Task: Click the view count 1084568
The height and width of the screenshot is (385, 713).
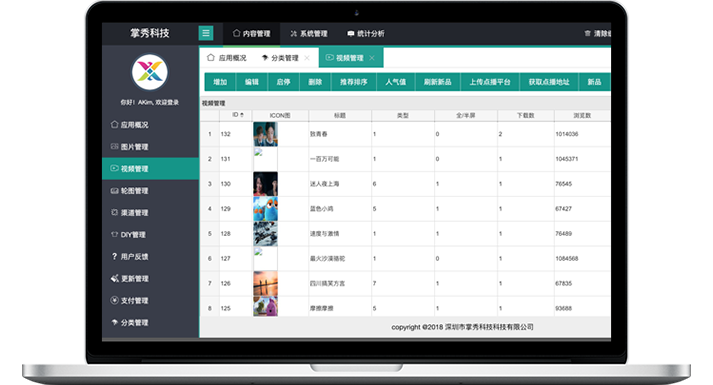Action: click(x=567, y=259)
